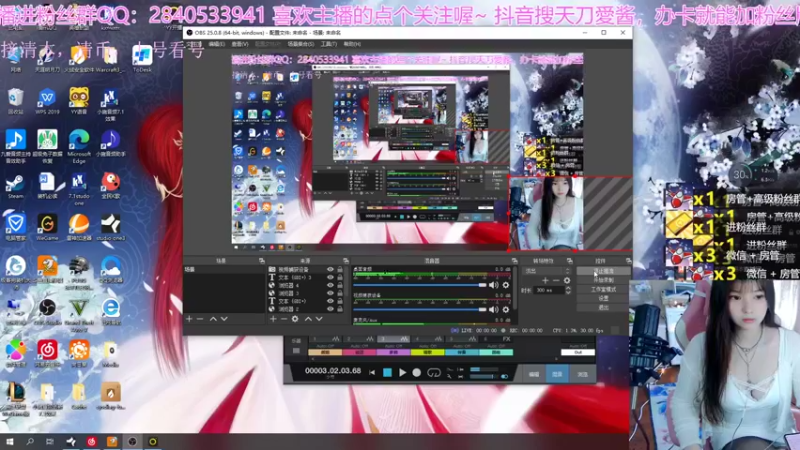Move the selected source down
800x450 pixels.
click(319, 319)
